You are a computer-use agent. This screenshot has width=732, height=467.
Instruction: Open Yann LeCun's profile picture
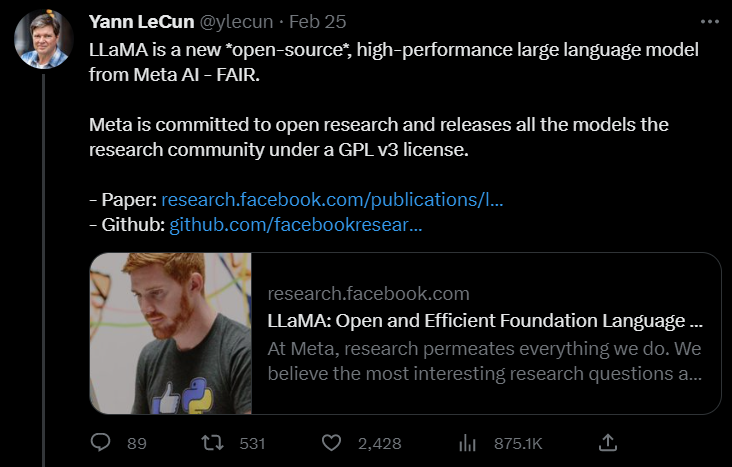click(43, 39)
